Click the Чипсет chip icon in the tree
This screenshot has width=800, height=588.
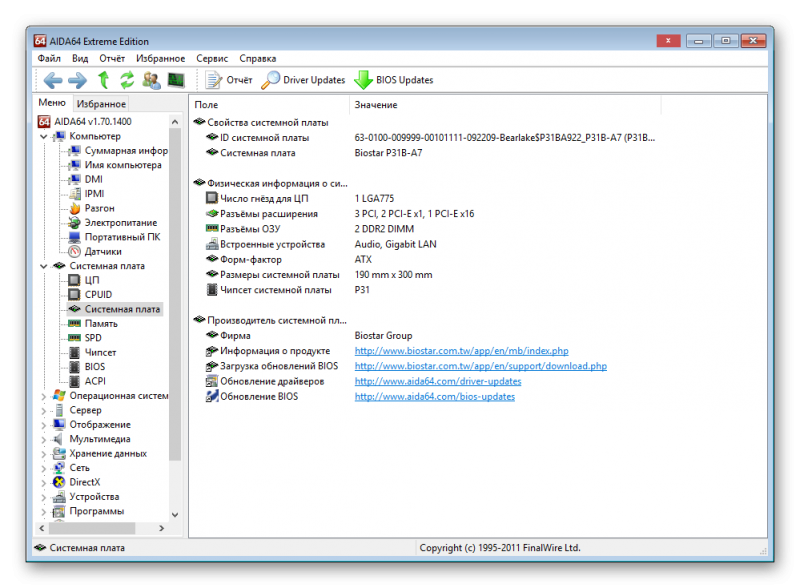[x=74, y=352]
